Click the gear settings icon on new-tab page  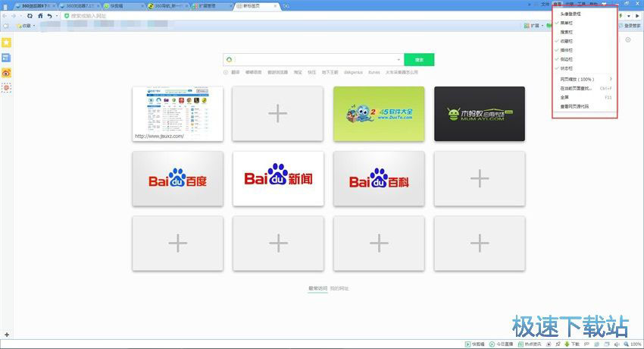click(628, 40)
